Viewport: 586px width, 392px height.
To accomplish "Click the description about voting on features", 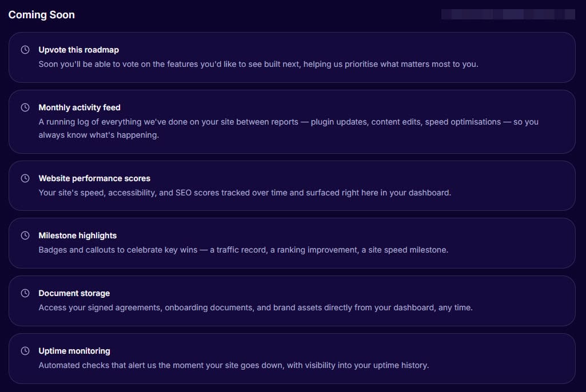I will [258, 64].
